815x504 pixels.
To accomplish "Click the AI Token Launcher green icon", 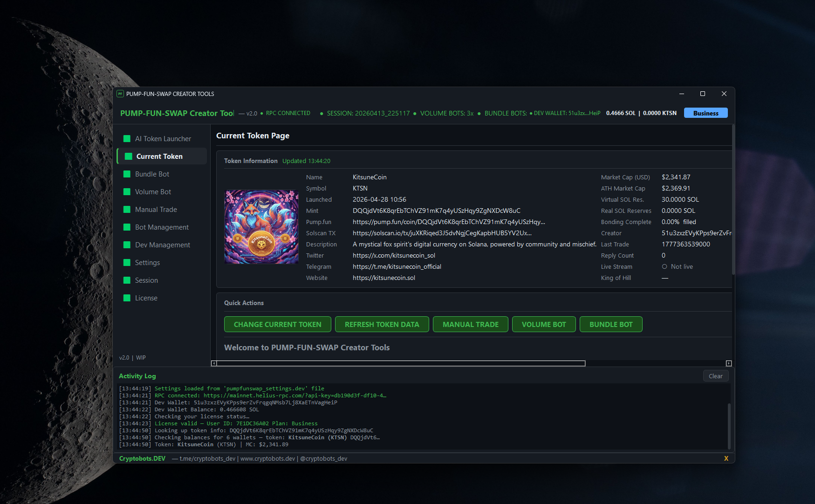I will pyautogui.click(x=127, y=139).
